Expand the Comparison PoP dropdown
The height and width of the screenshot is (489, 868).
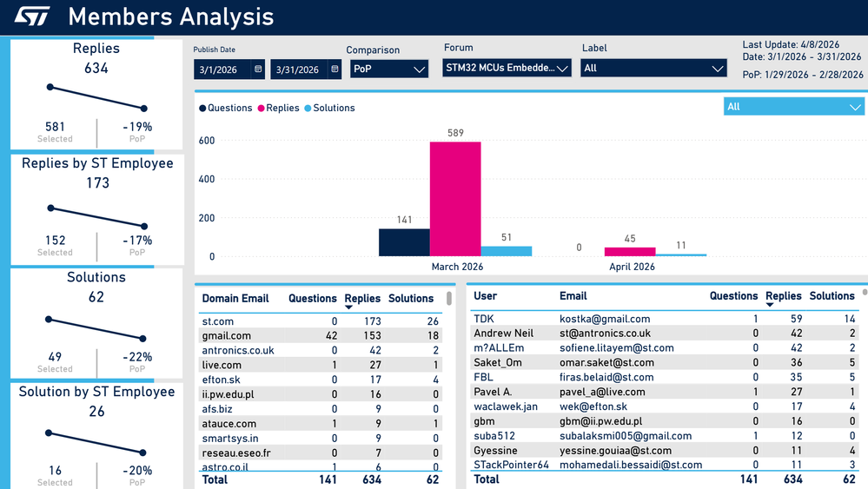click(x=389, y=69)
